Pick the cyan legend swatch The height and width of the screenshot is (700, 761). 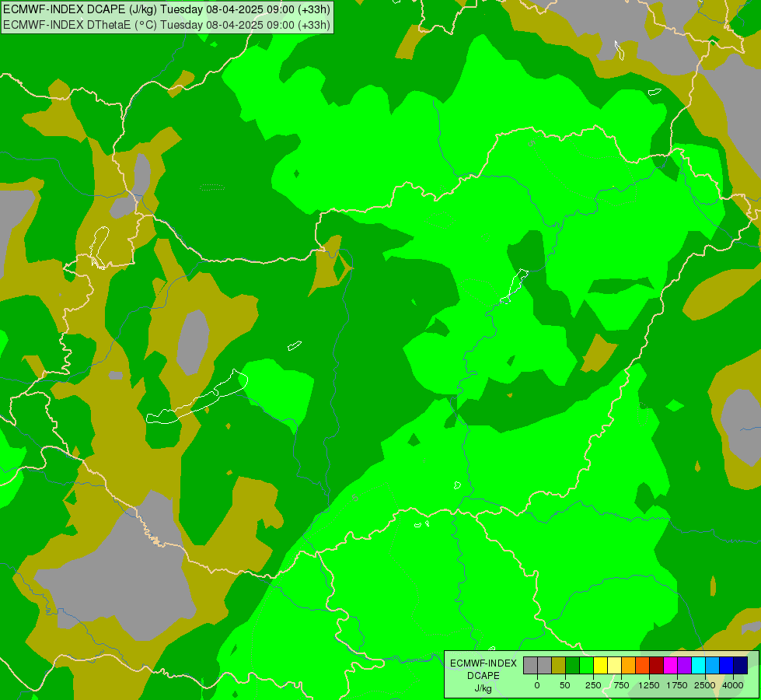click(698, 666)
